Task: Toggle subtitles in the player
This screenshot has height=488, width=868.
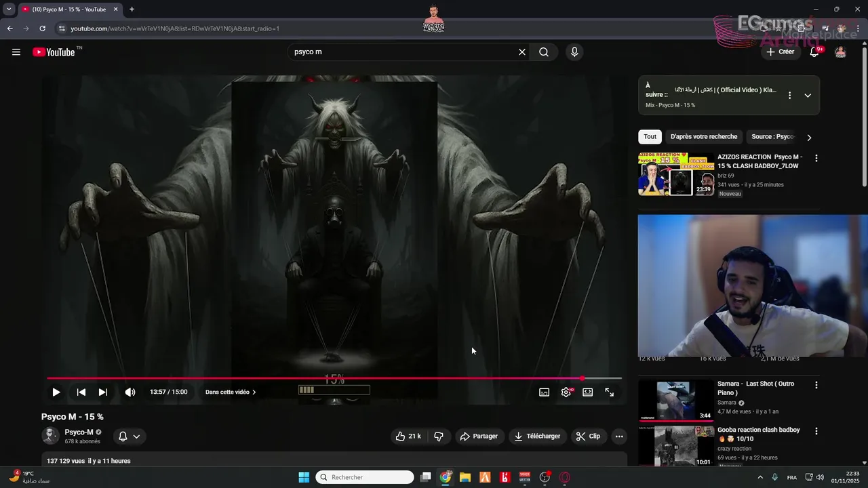Action: pos(544,392)
